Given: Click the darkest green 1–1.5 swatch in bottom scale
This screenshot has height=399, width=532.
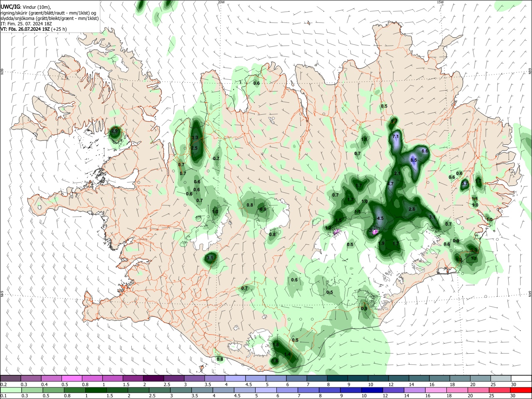Looking at the screenshot, I should click(97, 390).
